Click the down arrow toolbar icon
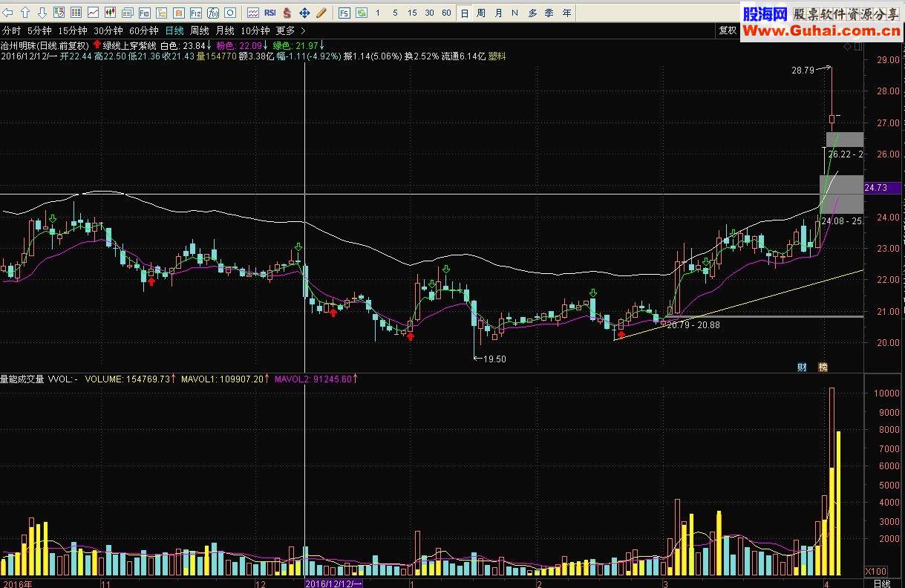The image size is (905, 588). point(42,13)
